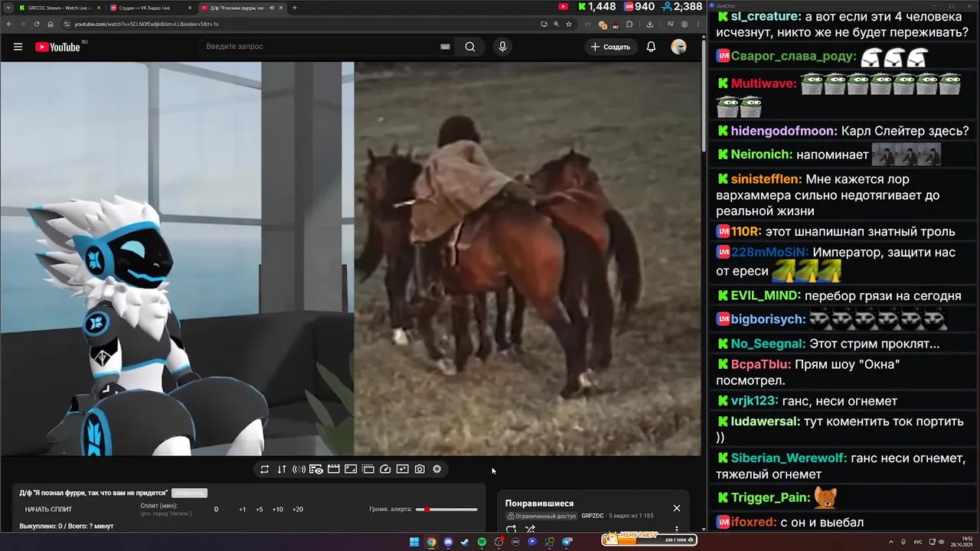
Task: Click the EVIL_MIND chat username
Action: click(x=765, y=295)
